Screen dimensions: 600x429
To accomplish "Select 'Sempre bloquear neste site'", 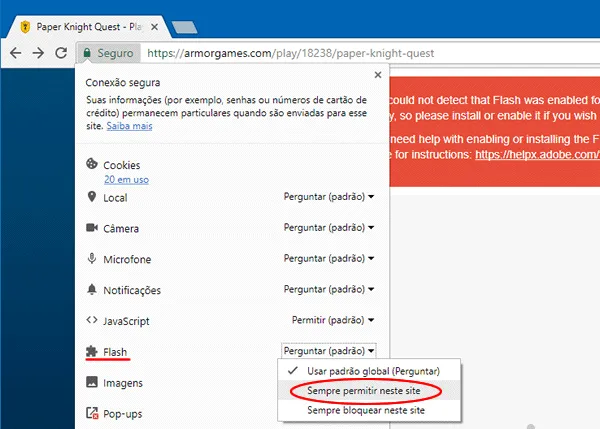I will [x=369, y=411].
